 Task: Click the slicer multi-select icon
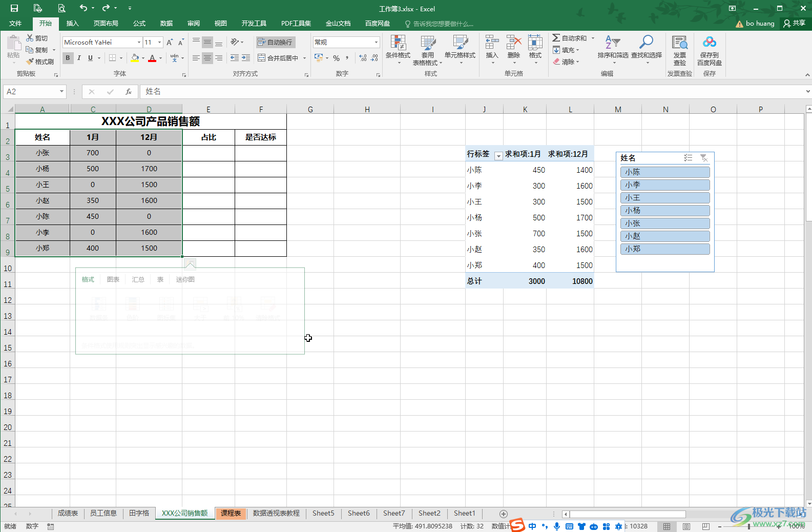tap(688, 158)
